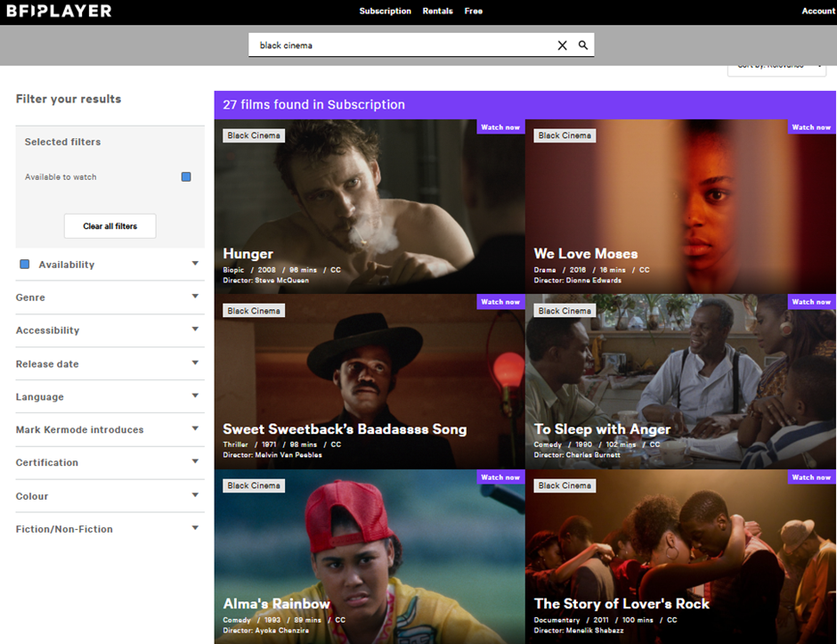Click Watch now badge on The Story of Lover's Rock
This screenshot has height=644, width=837.
point(811,477)
